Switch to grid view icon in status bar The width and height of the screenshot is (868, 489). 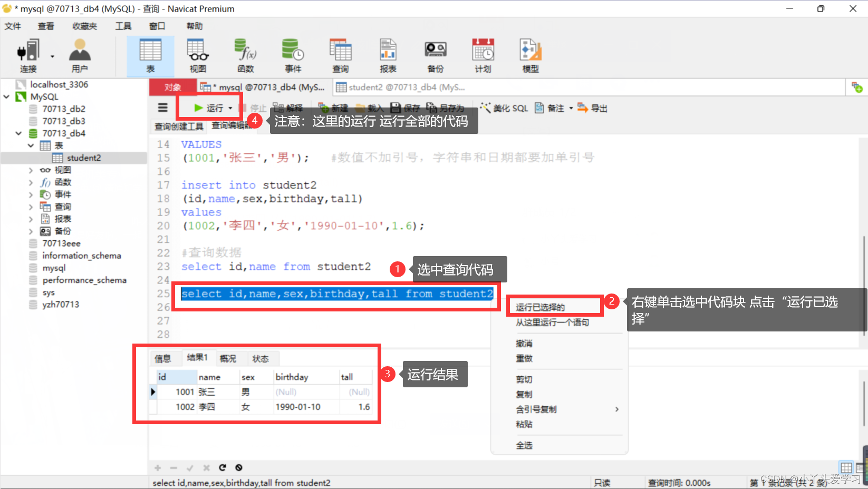pos(846,467)
